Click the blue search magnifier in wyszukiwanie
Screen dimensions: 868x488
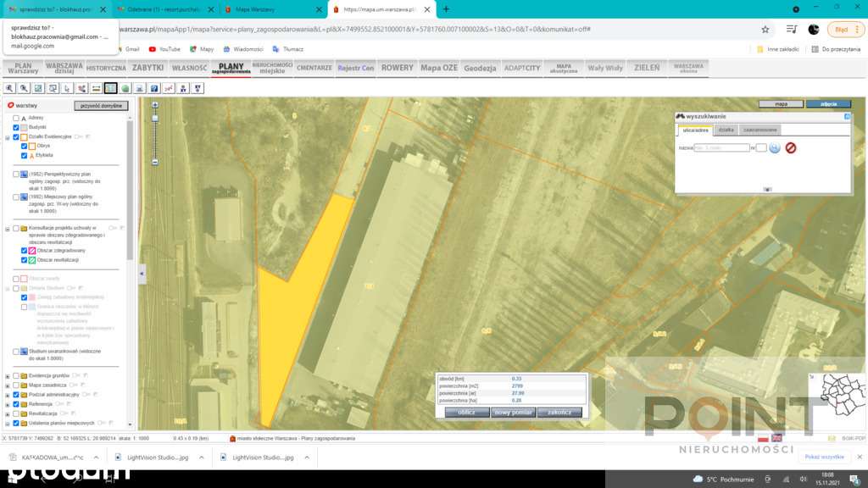[775, 147]
